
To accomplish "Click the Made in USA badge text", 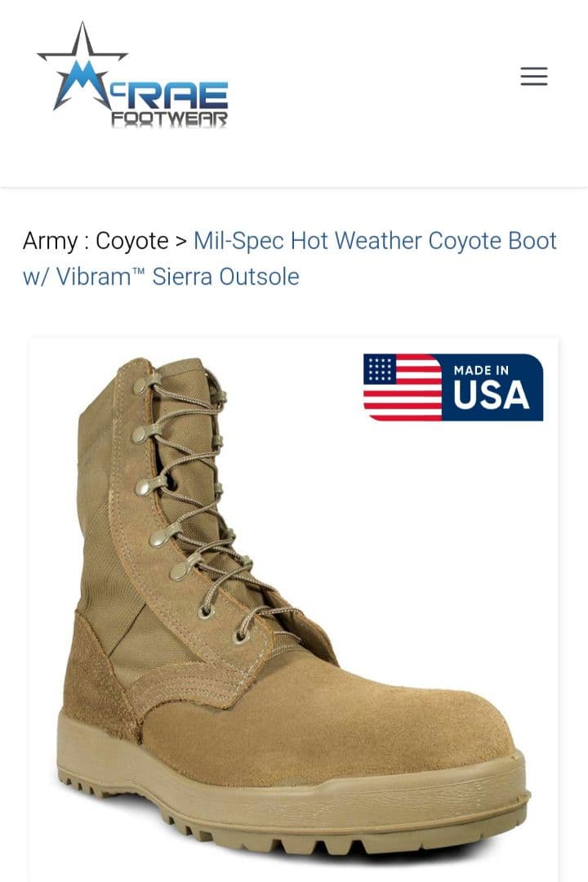I will point(491,387).
